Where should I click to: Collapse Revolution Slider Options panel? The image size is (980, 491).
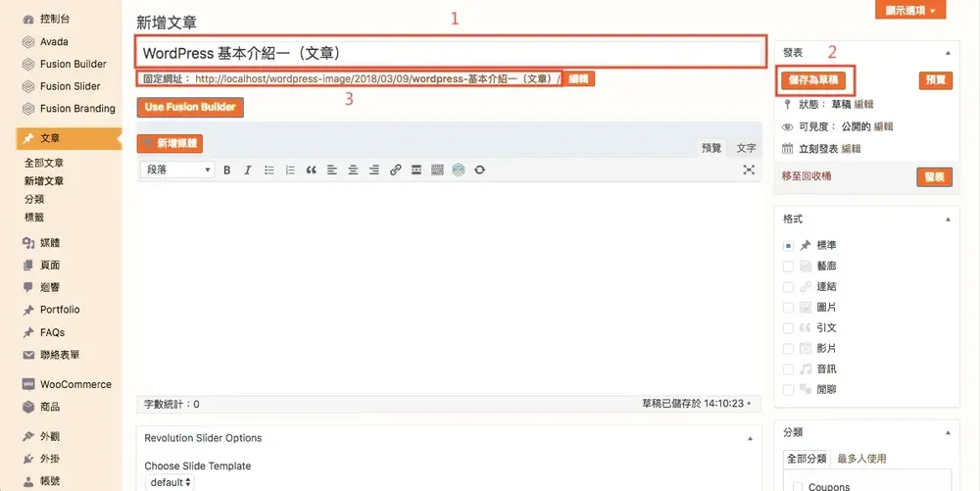(x=750, y=438)
